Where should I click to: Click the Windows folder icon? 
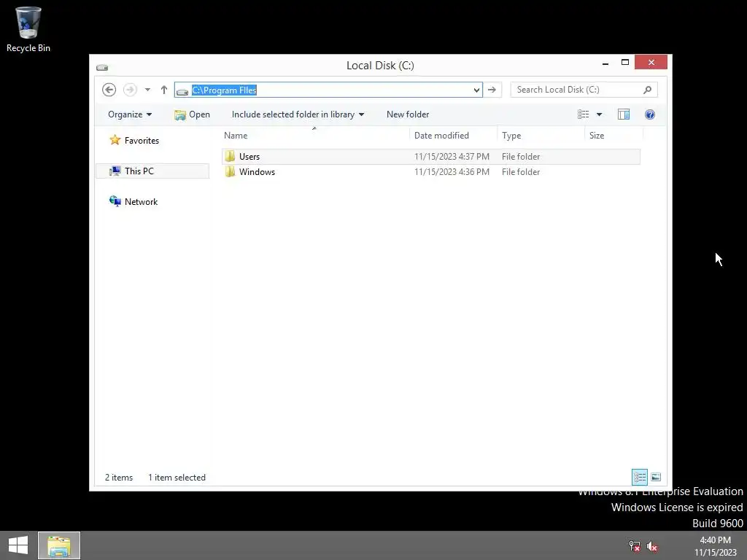pyautogui.click(x=230, y=171)
